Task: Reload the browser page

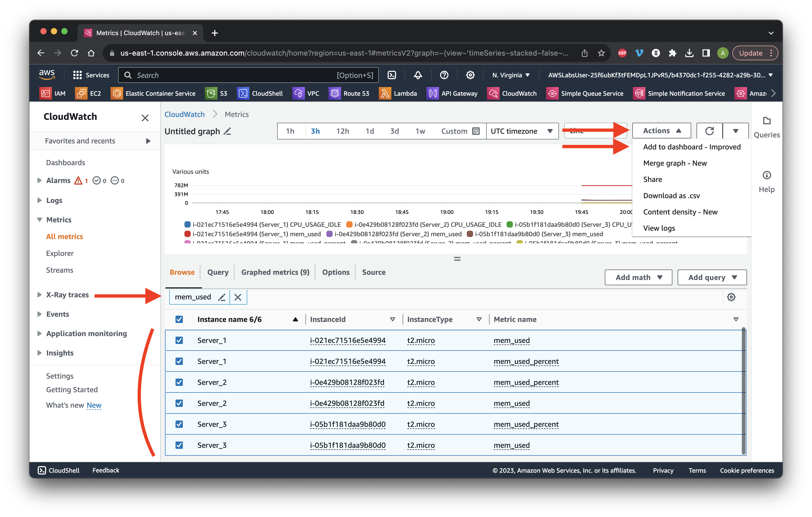Action: click(x=74, y=53)
